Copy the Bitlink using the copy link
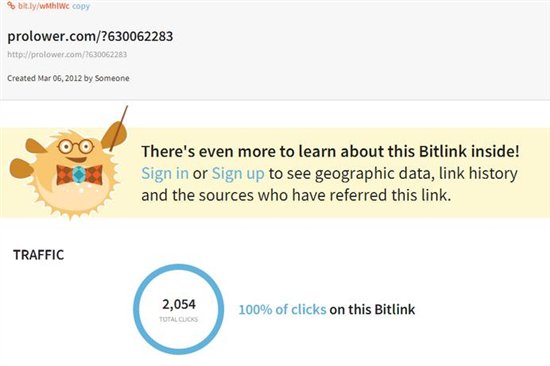The height and width of the screenshot is (366, 550). tap(81, 6)
